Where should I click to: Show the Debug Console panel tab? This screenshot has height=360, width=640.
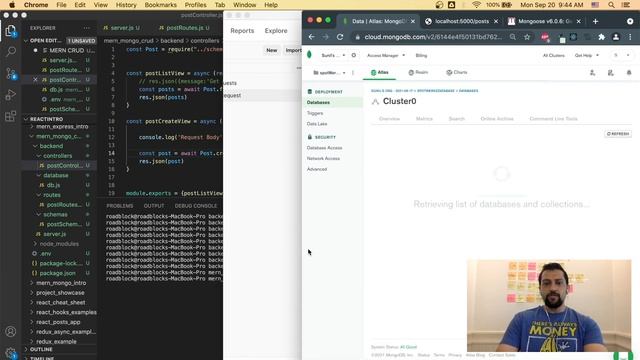point(196,206)
